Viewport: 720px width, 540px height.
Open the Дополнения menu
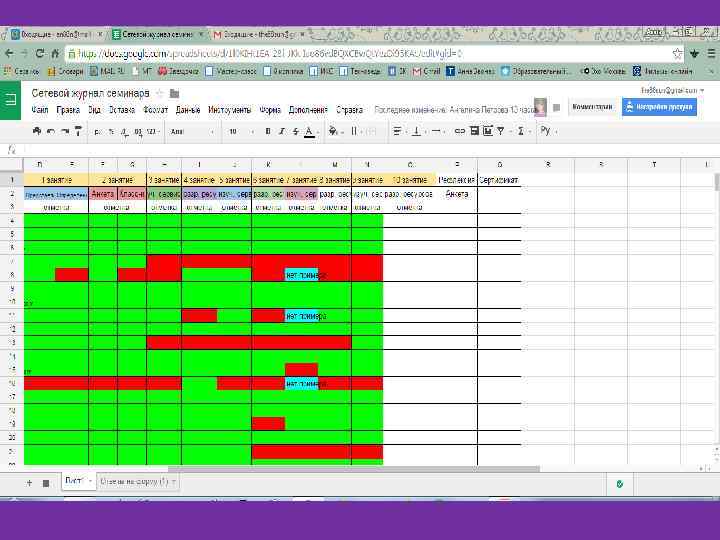pyautogui.click(x=308, y=110)
